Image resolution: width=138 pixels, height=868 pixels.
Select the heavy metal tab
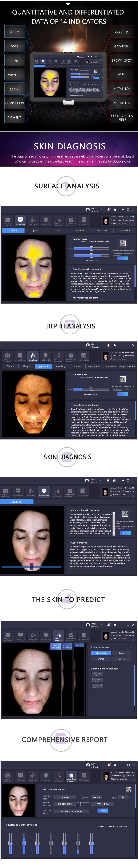coord(94,366)
